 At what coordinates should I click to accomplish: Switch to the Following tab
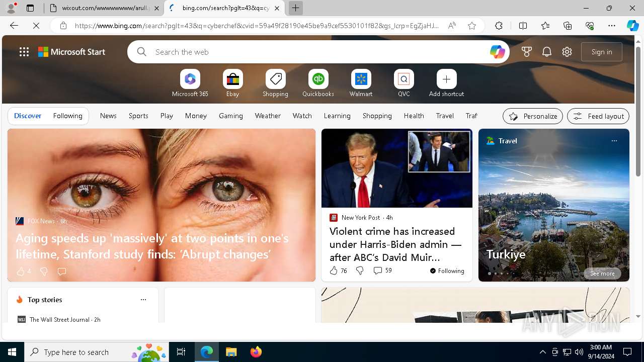pos(67,116)
